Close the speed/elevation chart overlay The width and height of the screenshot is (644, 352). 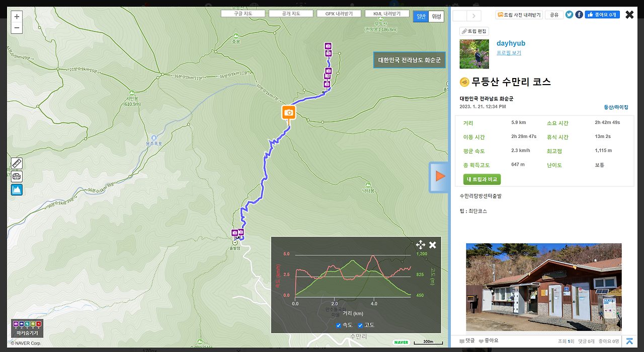pyautogui.click(x=433, y=245)
